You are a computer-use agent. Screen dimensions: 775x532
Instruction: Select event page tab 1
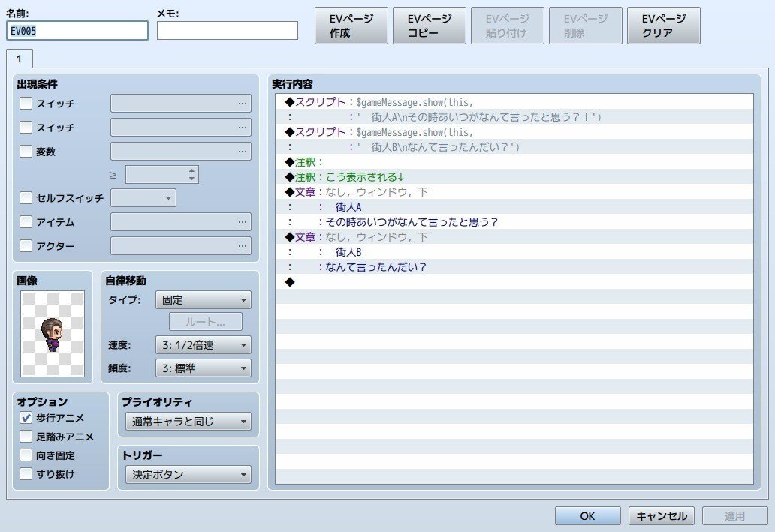pos(20,58)
